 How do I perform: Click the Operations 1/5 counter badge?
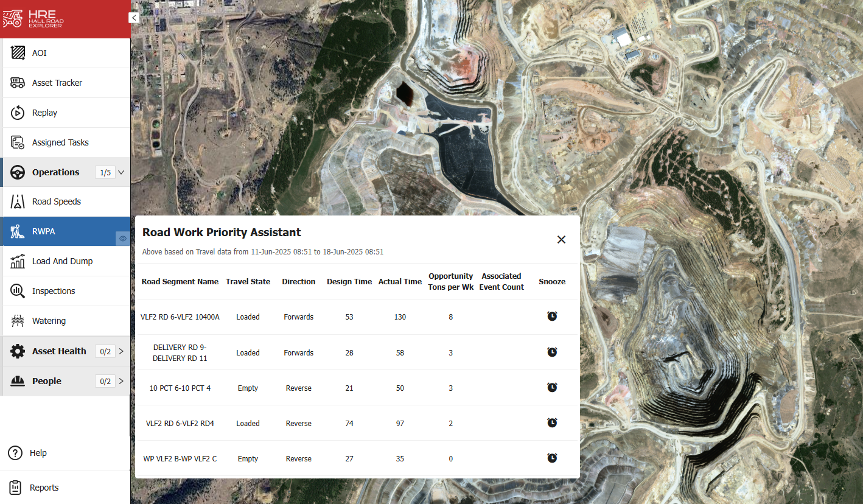coord(105,172)
